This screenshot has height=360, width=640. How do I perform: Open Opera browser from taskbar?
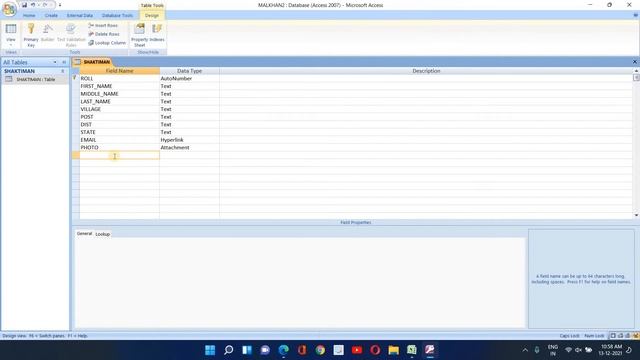[375, 350]
